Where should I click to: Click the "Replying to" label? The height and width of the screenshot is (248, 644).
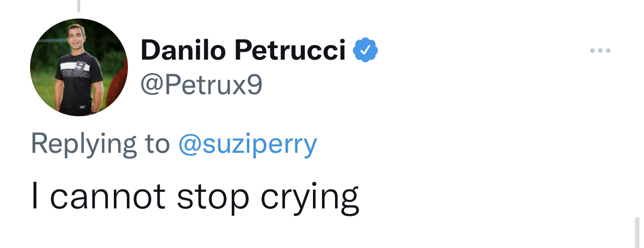pyautogui.click(x=100, y=144)
